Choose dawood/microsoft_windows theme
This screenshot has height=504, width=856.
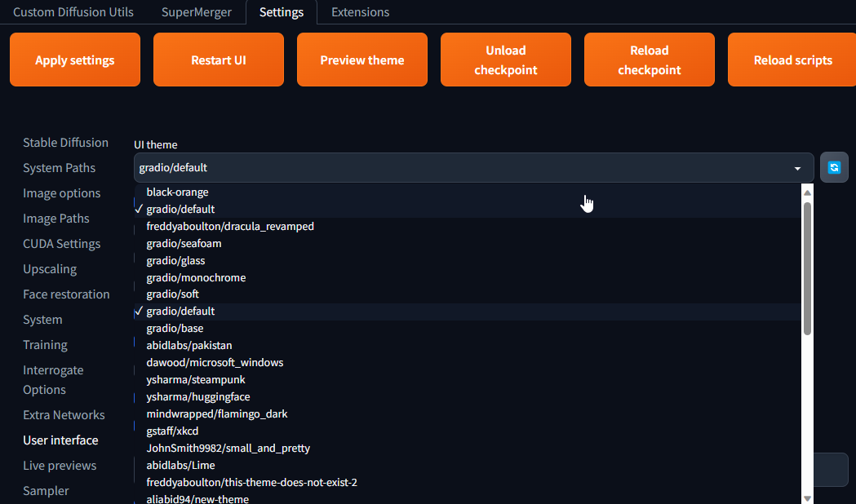pos(468,363)
